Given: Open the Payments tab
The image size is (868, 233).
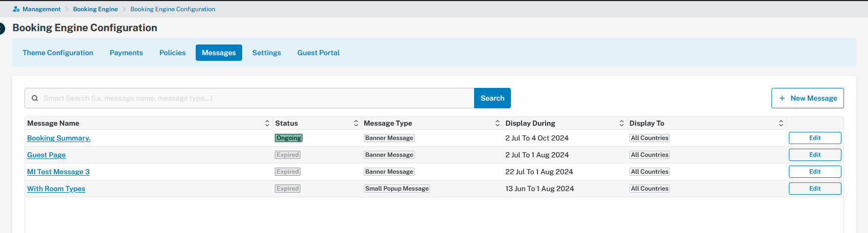Looking at the screenshot, I should (126, 53).
